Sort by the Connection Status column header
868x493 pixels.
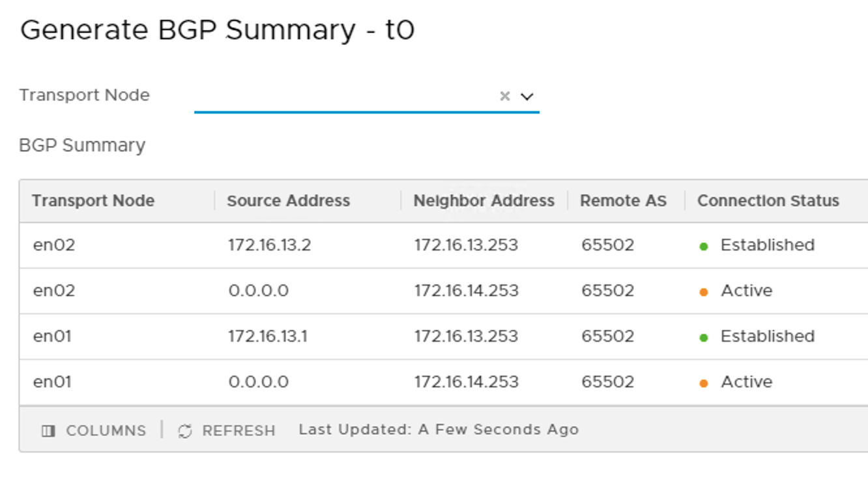click(768, 201)
